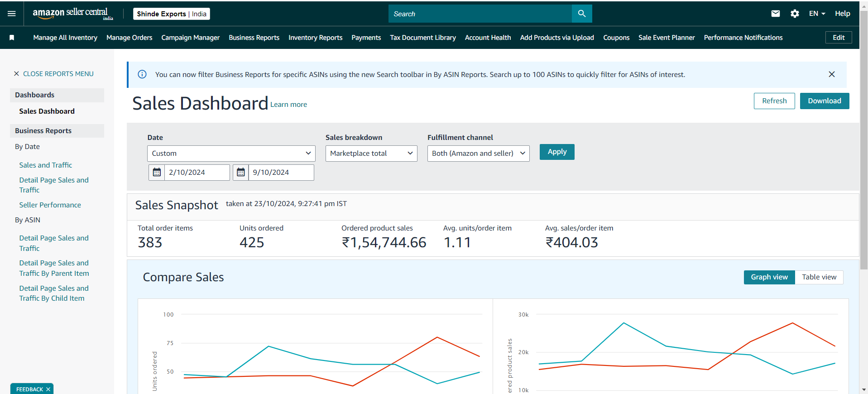The image size is (868, 394).
Task: Open Campaign Manager
Action: [x=191, y=38]
